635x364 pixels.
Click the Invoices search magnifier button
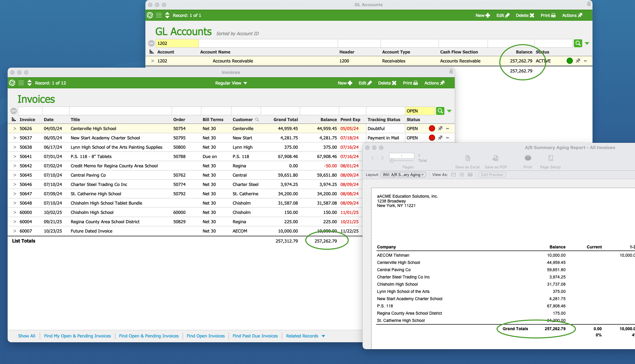[440, 111]
